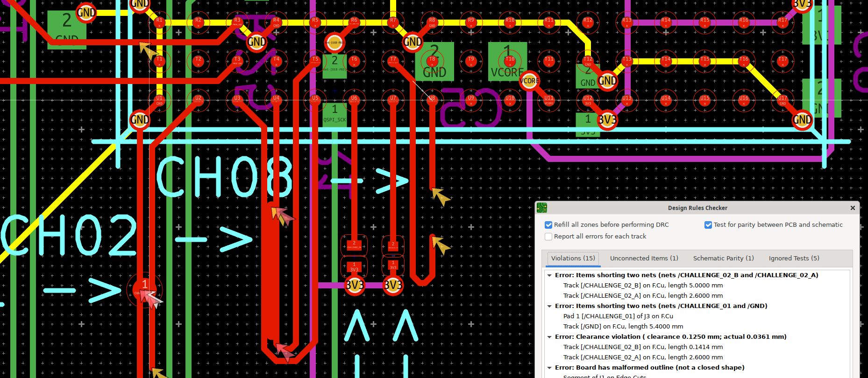Show the Ignored Tests tab
Viewport: 868px width, 378px height.
point(794,259)
